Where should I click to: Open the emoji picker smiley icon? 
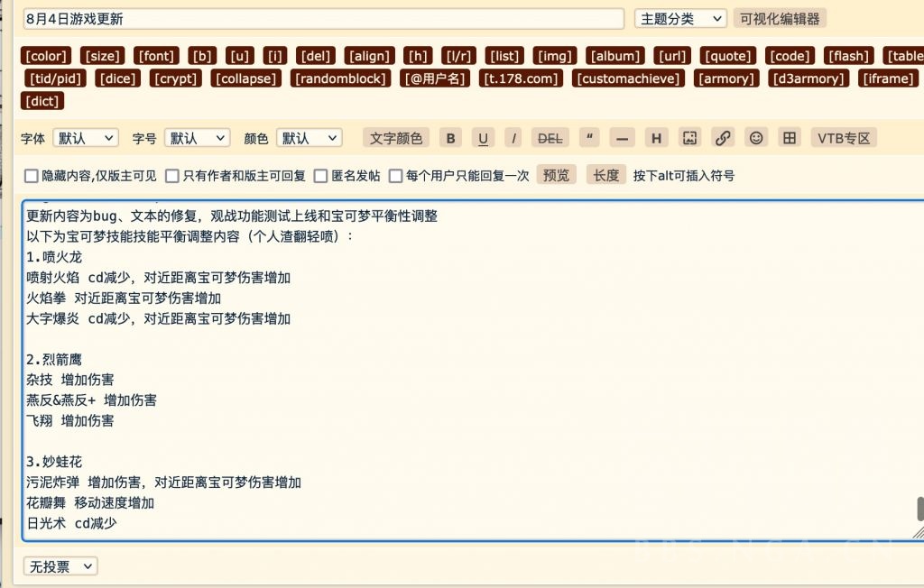756,137
